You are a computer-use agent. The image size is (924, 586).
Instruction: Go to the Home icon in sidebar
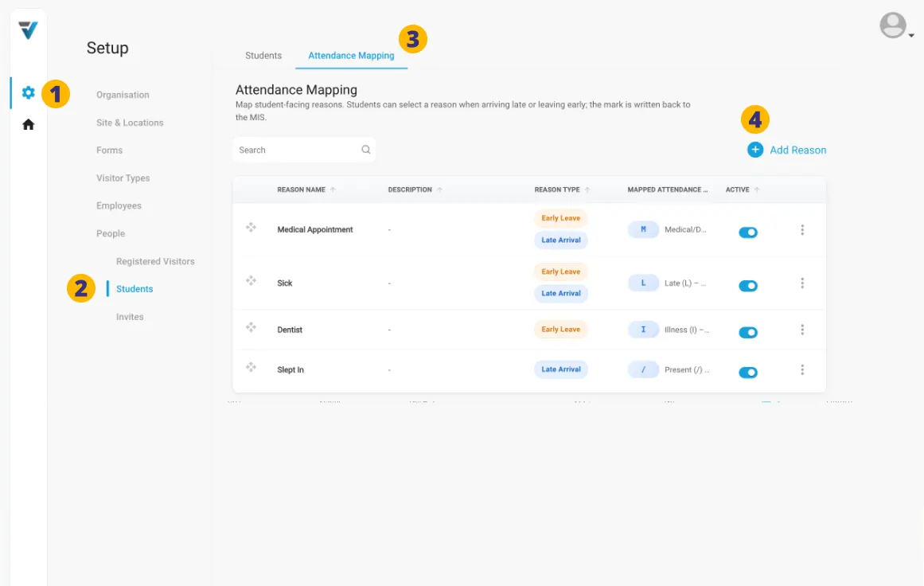tap(29, 124)
